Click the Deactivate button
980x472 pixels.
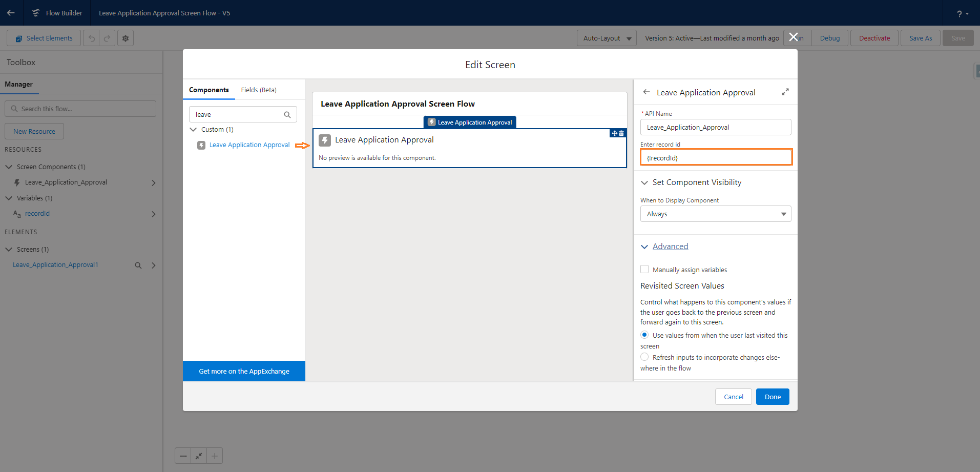tap(874, 38)
